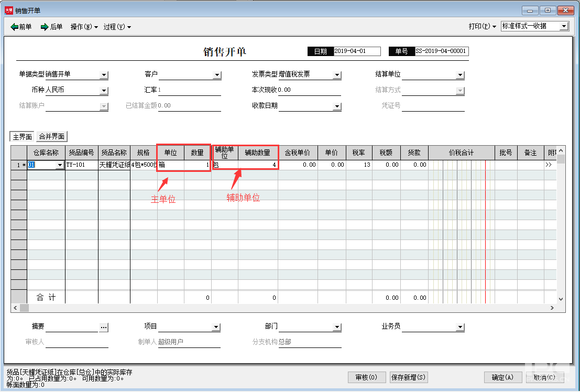Viewport: 580px width, 392px height.
Task: Switch to the 合并界面 tab
Action: pos(52,137)
